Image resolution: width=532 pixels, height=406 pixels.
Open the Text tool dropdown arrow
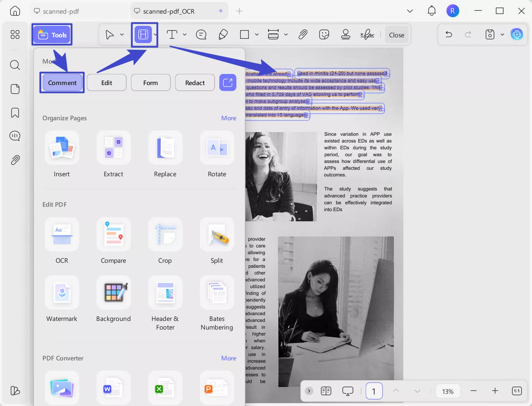point(185,34)
